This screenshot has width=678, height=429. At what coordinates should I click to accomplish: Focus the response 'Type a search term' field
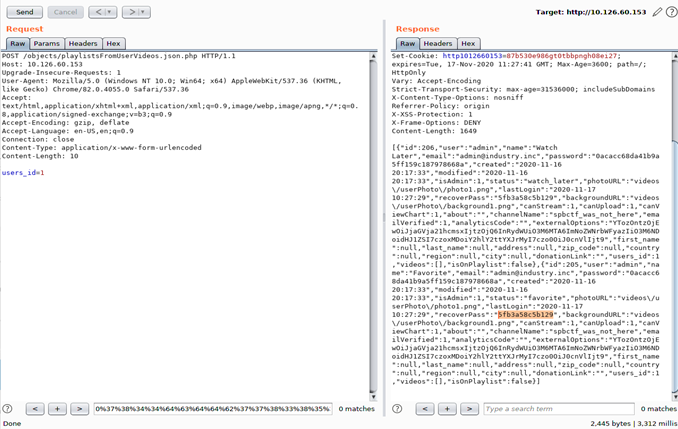coord(559,409)
